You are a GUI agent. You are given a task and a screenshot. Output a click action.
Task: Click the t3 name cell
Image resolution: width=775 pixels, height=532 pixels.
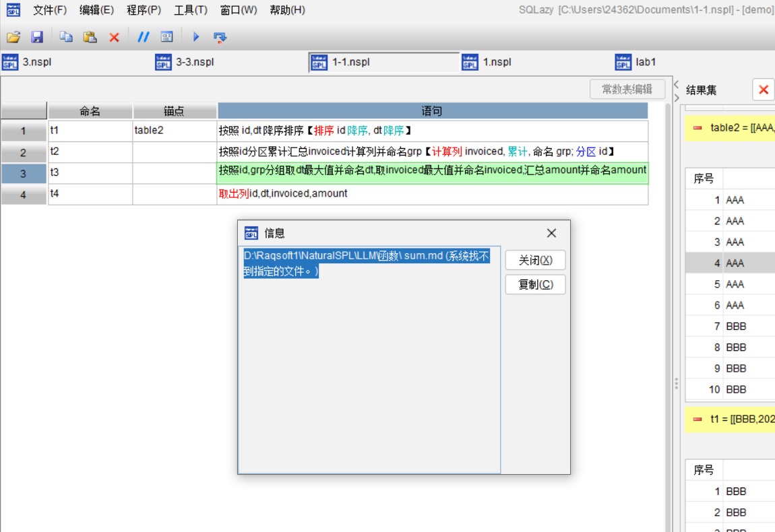[x=90, y=173]
